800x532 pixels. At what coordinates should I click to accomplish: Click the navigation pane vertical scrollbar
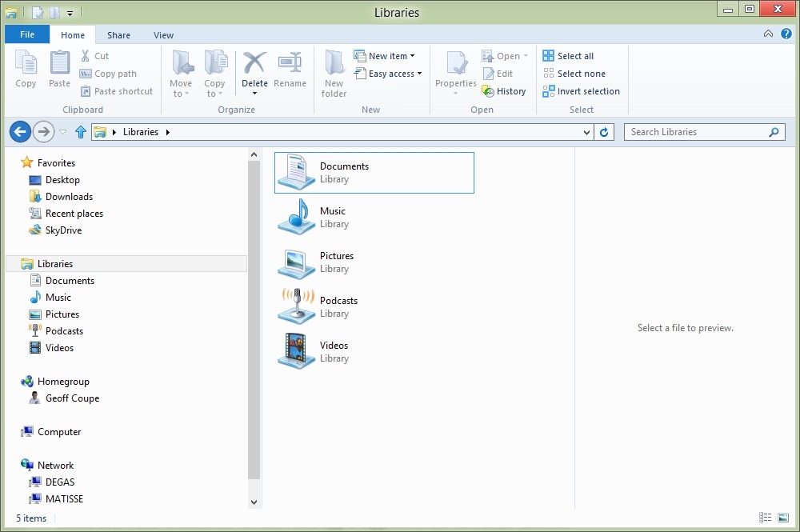pos(254,320)
